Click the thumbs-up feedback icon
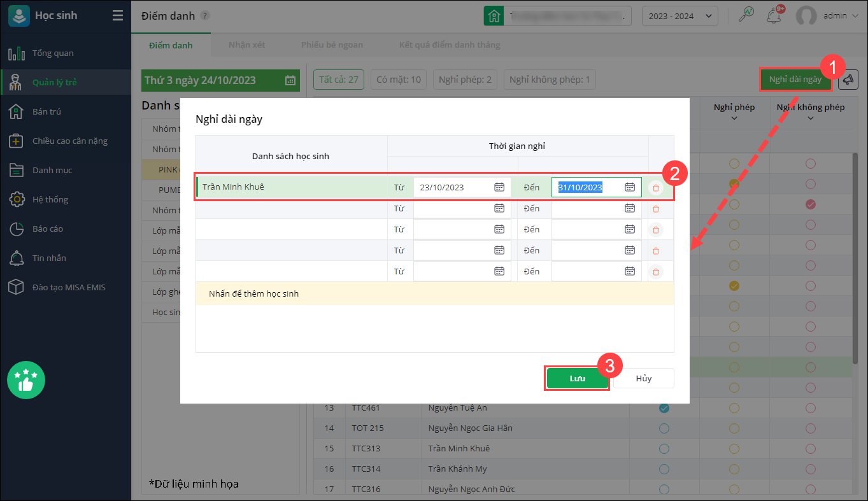868x501 pixels. [26, 381]
